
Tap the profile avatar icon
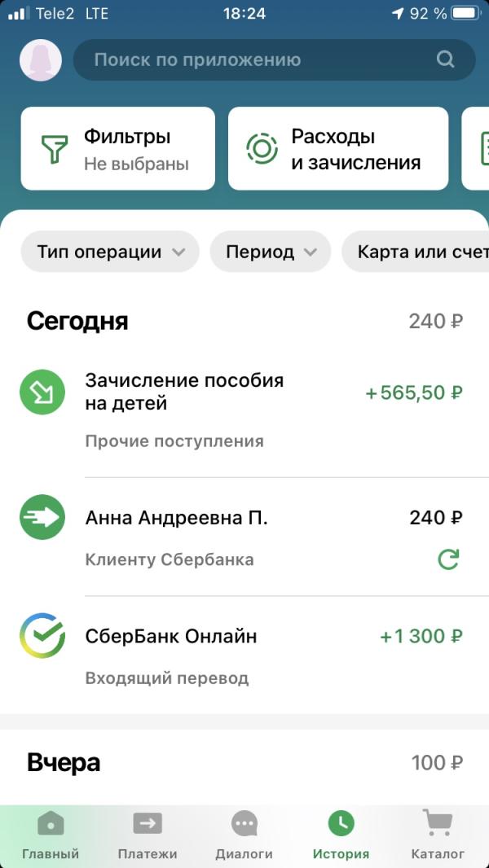[41, 60]
